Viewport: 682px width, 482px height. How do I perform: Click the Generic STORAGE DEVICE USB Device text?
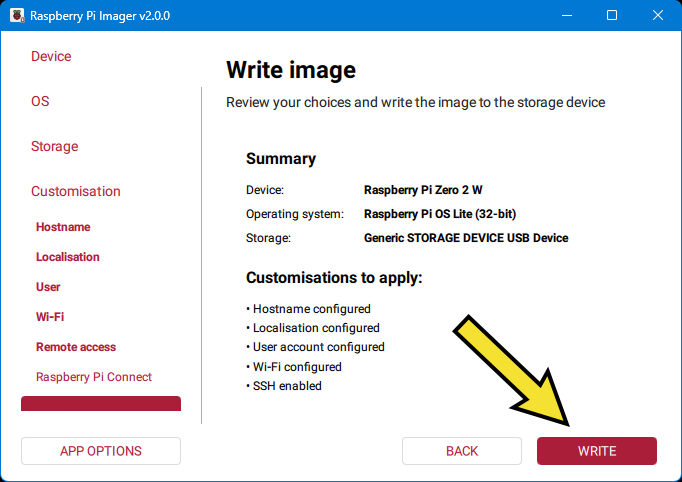point(466,238)
